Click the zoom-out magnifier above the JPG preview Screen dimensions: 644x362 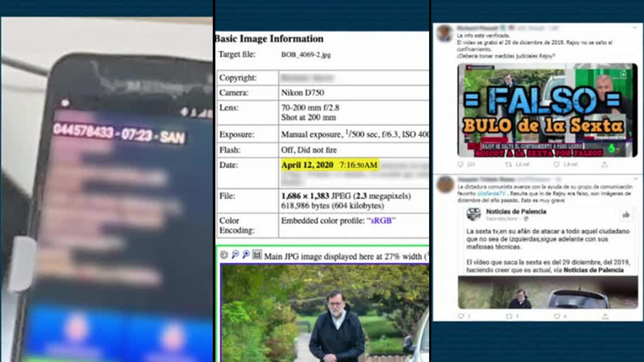click(235, 255)
